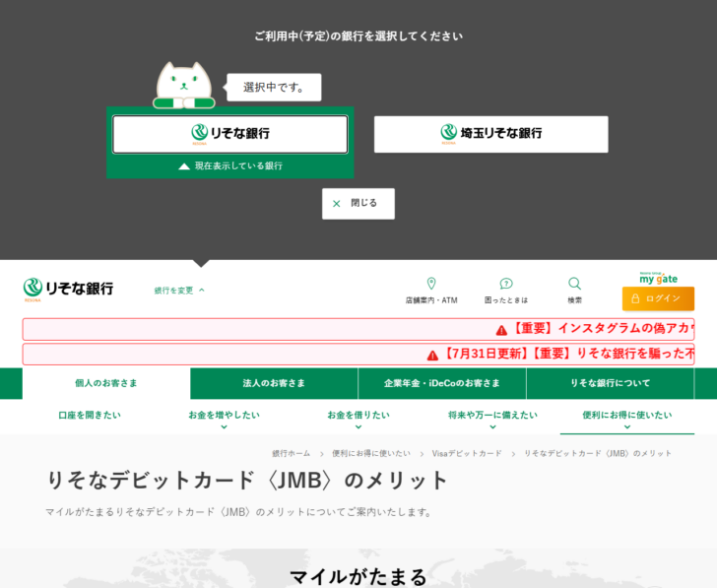Choose 埼玉りそな銀行 bank button
Image resolution: width=717 pixels, height=588 pixels.
point(491,134)
